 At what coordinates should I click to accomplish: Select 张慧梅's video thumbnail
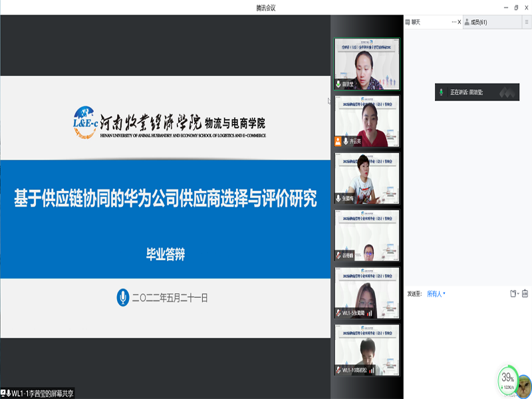click(x=367, y=178)
